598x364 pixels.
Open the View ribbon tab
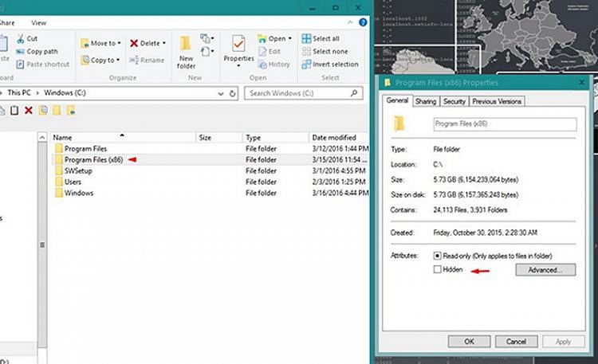pyautogui.click(x=38, y=23)
